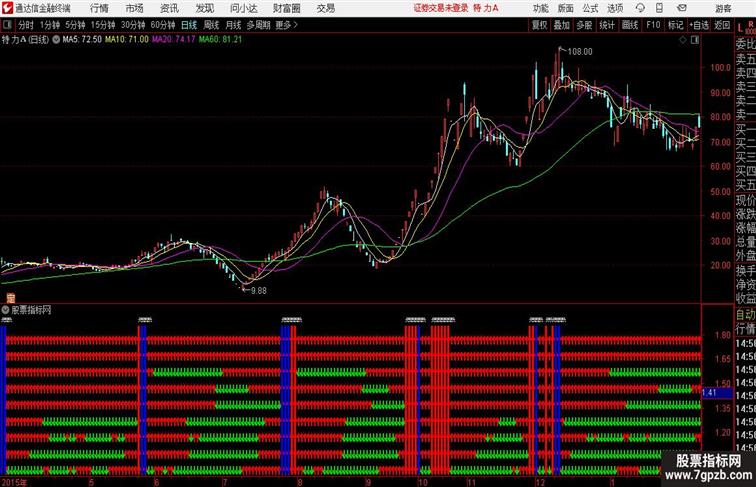Click +自选 to add to watchlist
Screen dimensions: 756x487
699,25
